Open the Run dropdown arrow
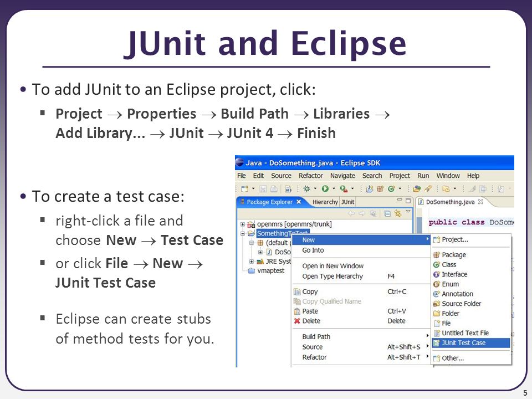This screenshot has width=532, height=399. (334, 188)
